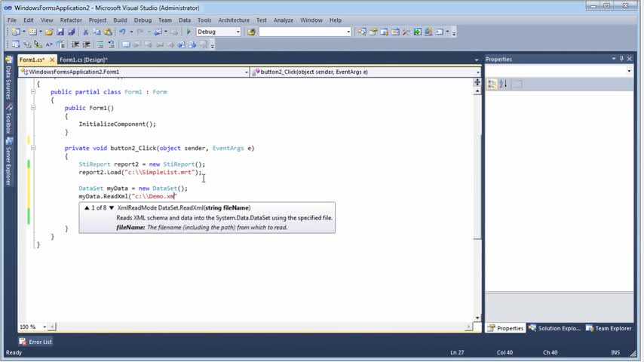The width and height of the screenshot is (644, 362).
Task: Show next ReadXml overload with down arrow
Action: (112, 208)
